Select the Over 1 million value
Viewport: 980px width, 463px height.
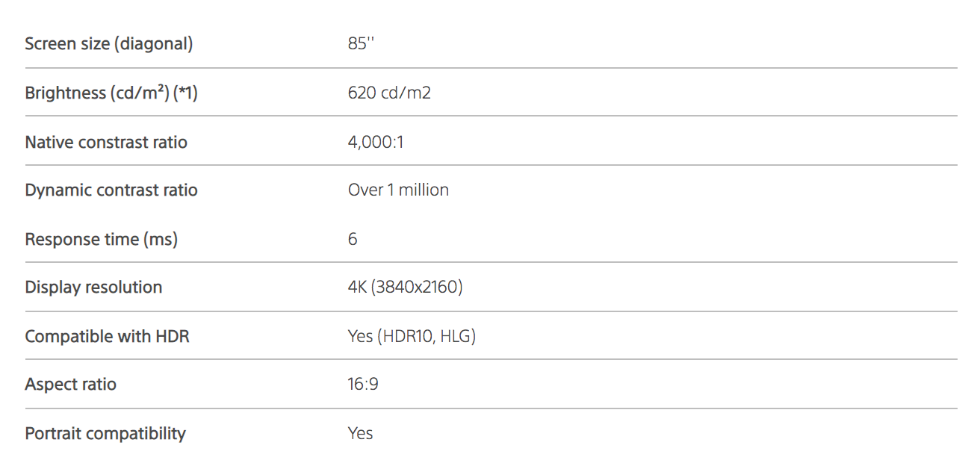pyautogui.click(x=398, y=190)
